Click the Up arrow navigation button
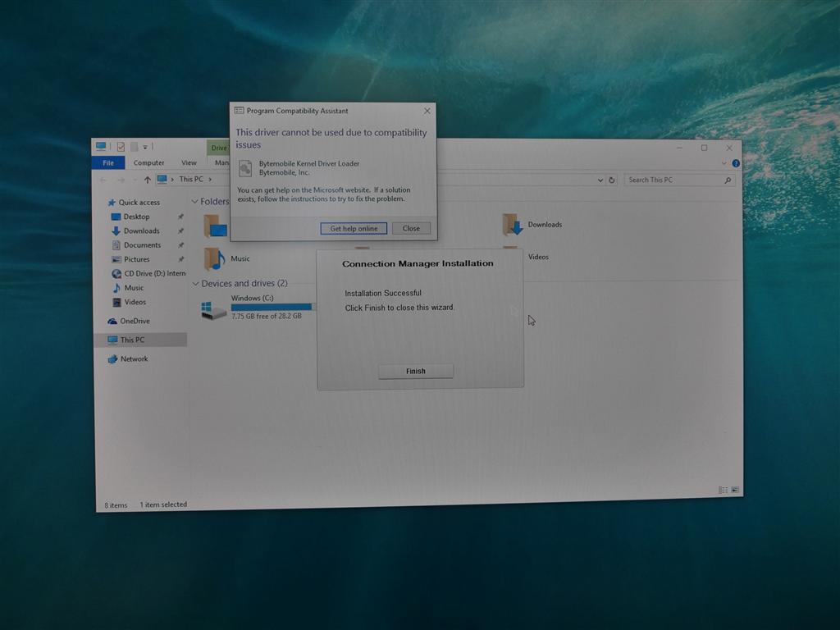Screen dimensions: 840x630 coord(148,180)
